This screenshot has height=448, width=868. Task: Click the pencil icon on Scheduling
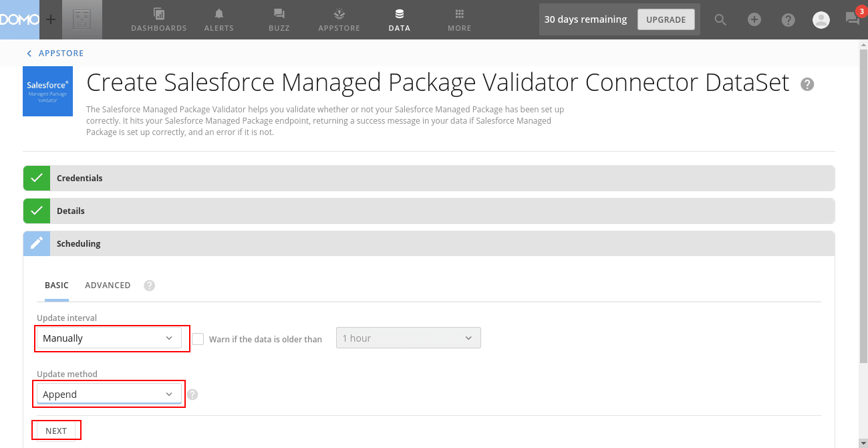pyautogui.click(x=37, y=244)
